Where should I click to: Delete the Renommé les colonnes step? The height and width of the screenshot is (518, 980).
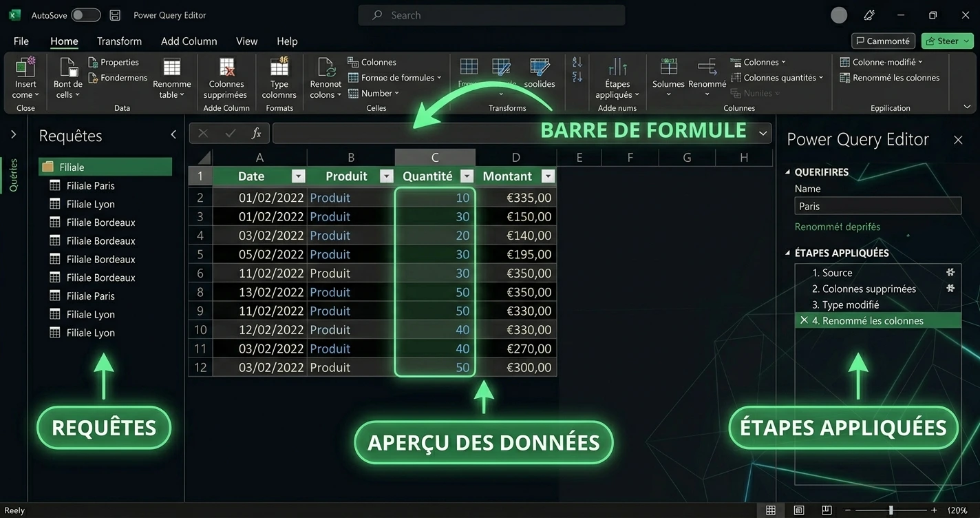[x=803, y=320]
